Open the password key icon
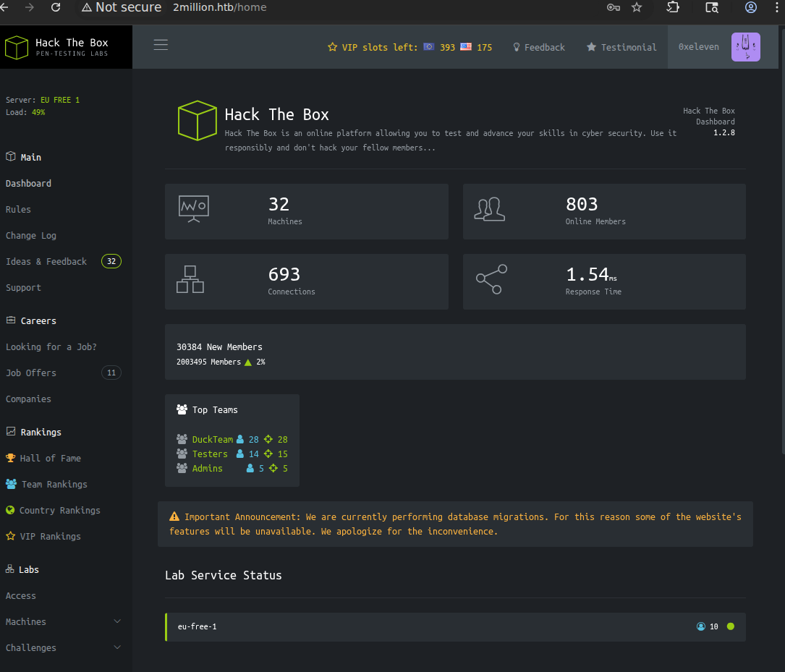Screen dimensions: 785x672 click(x=614, y=7)
